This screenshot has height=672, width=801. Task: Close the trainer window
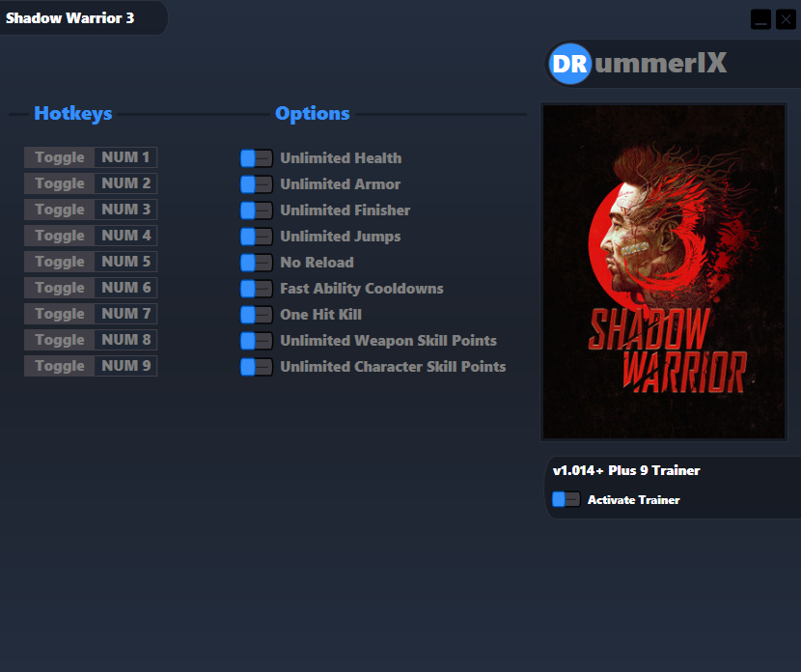[786, 19]
